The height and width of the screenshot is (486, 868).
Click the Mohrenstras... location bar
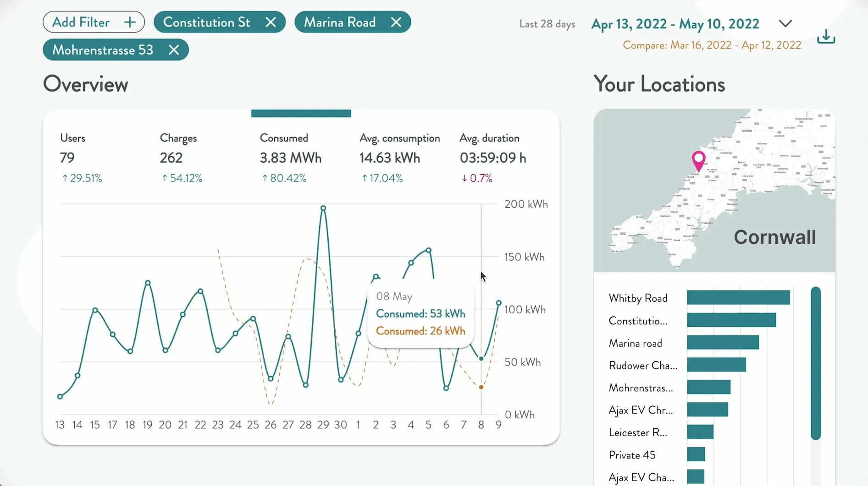pos(708,387)
